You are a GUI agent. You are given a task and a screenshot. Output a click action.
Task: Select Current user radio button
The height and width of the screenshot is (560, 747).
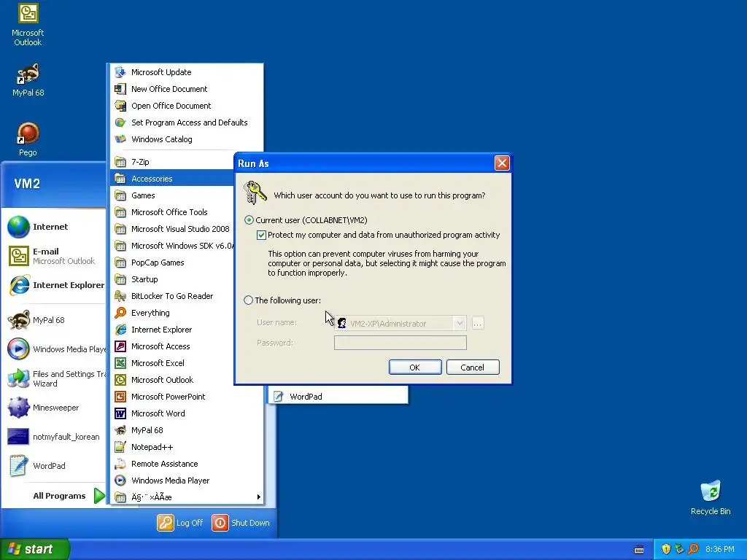point(249,220)
